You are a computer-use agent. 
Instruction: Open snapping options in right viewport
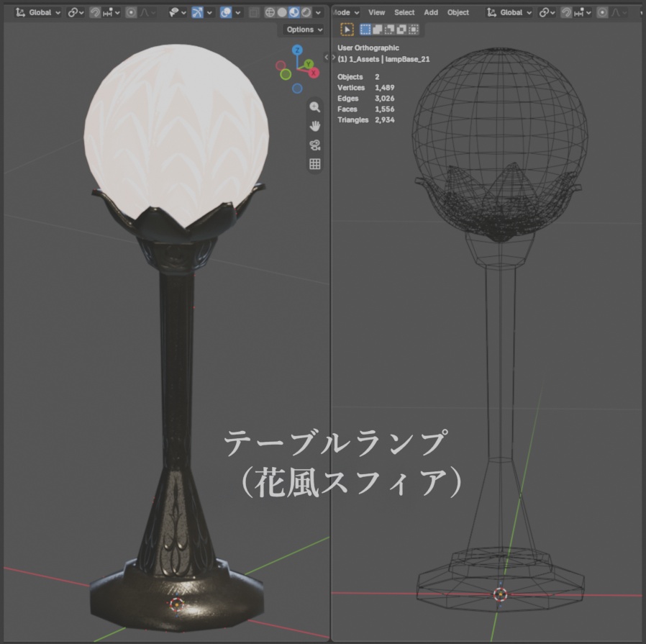tap(583, 12)
